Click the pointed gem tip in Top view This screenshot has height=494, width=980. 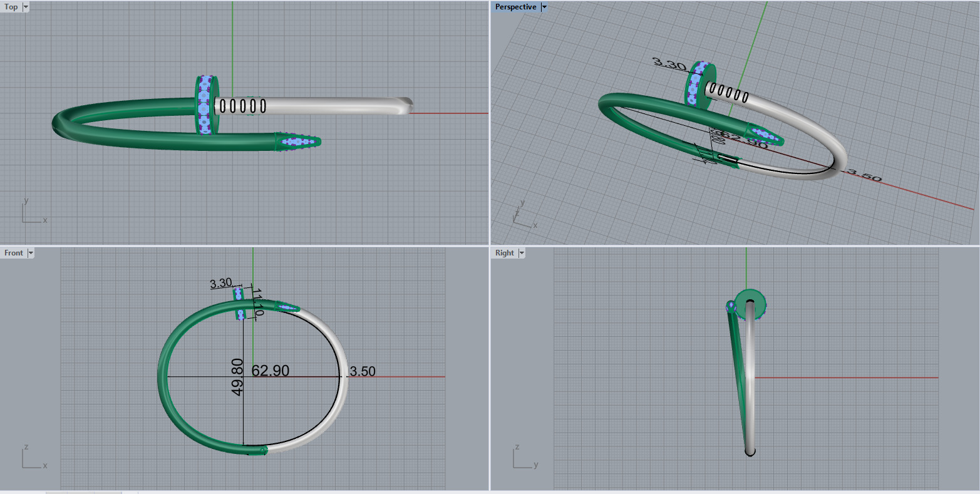pyautogui.click(x=297, y=142)
